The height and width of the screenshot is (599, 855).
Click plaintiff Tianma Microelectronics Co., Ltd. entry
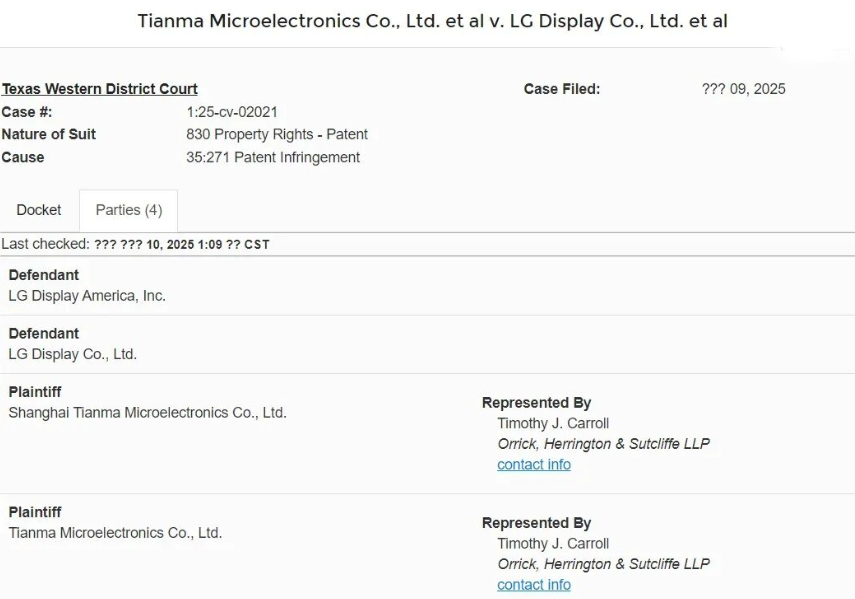point(115,533)
